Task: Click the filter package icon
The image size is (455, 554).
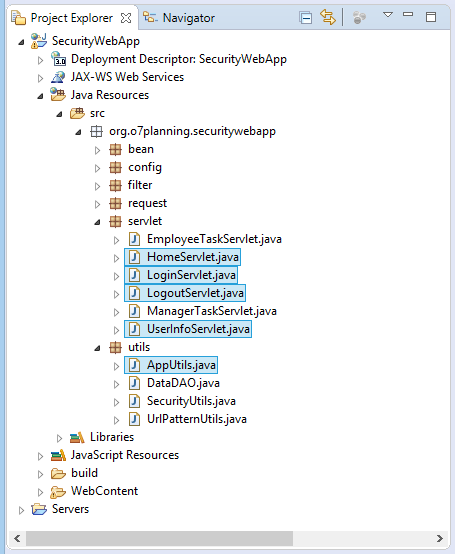Action: tap(116, 185)
